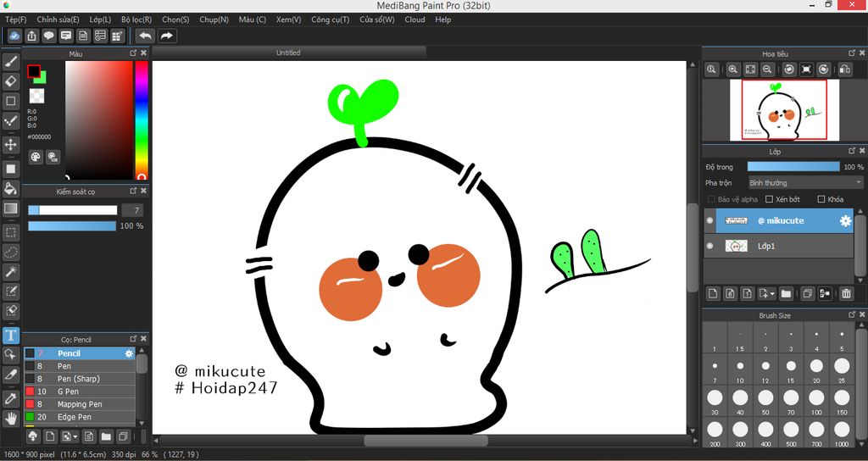The image size is (868, 461).
Task: Select the G Pen brush
Action: pos(68,392)
